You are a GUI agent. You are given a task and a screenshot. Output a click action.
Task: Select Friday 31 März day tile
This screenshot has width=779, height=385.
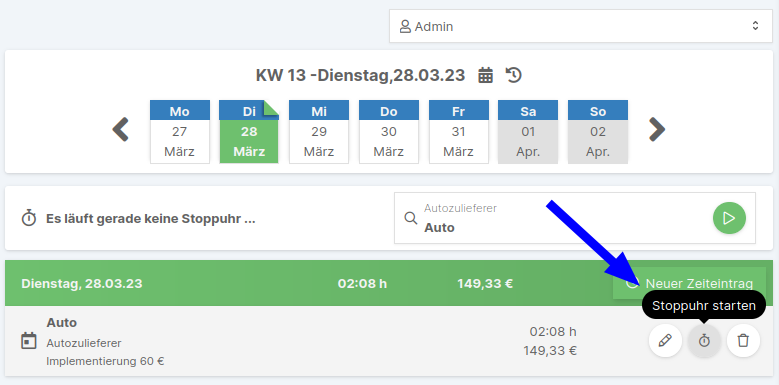click(459, 132)
